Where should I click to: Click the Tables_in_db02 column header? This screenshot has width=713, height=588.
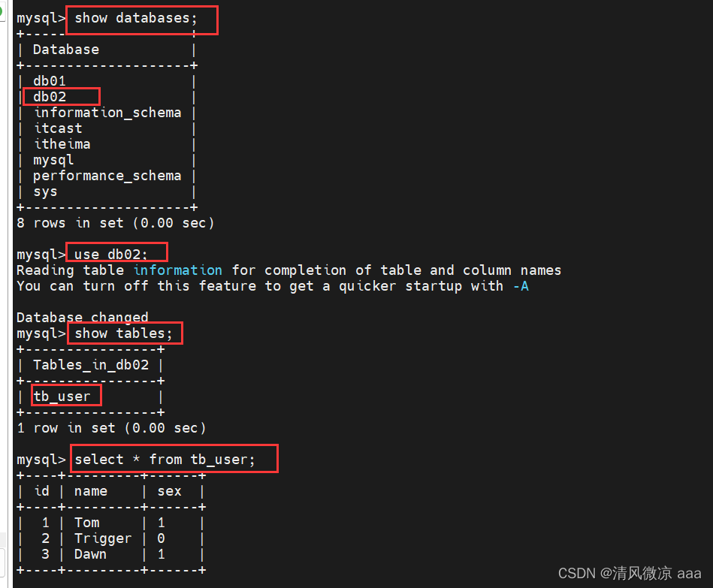click(x=91, y=365)
